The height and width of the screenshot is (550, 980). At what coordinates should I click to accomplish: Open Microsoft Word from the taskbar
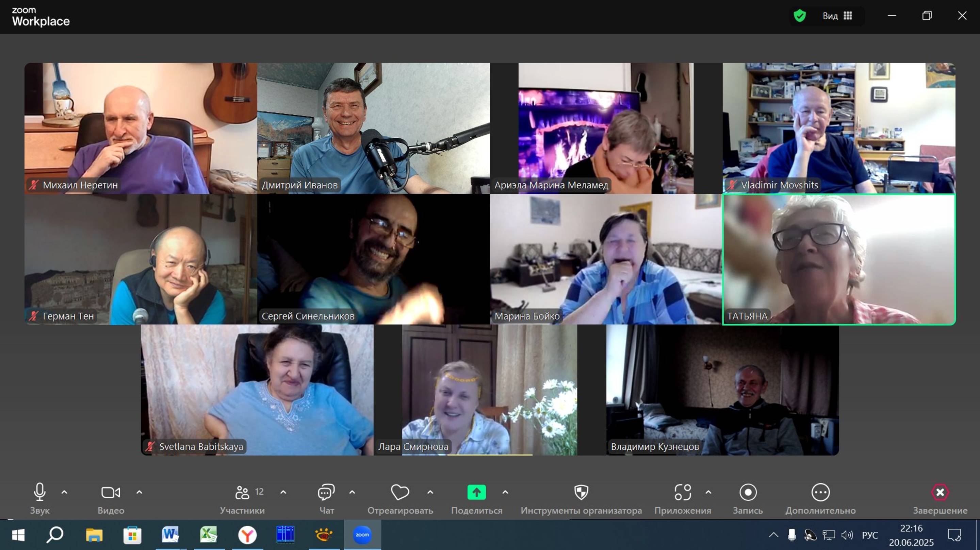(170, 535)
